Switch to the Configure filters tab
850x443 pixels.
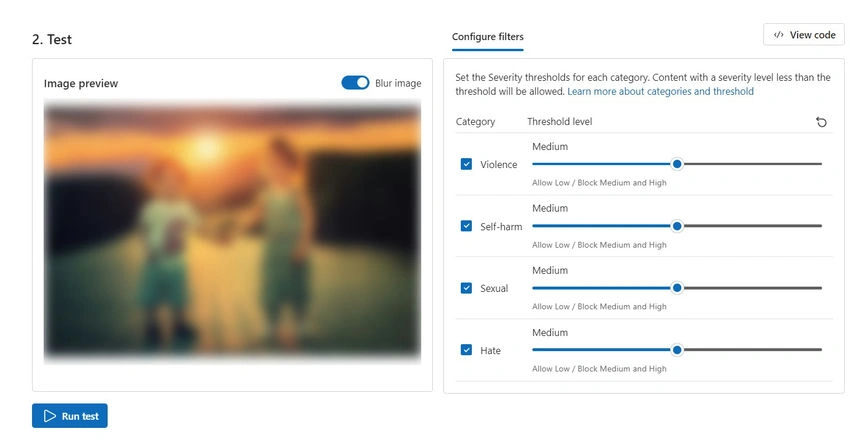click(487, 37)
